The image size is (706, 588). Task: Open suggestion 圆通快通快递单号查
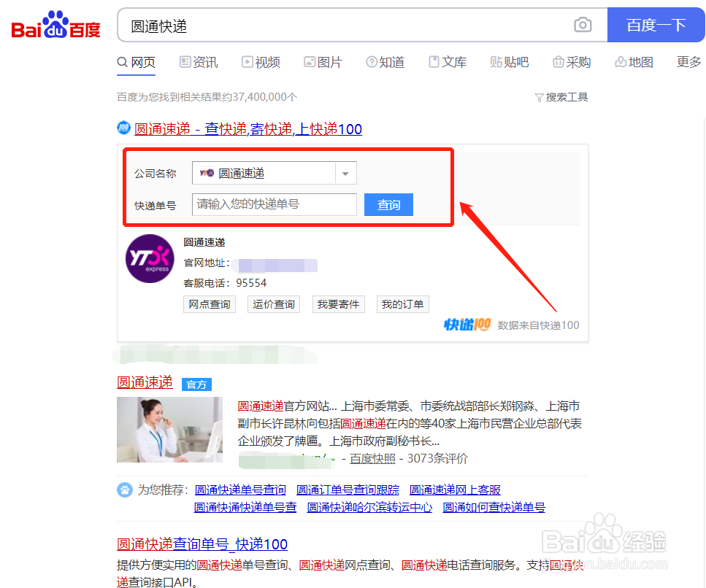(245, 508)
